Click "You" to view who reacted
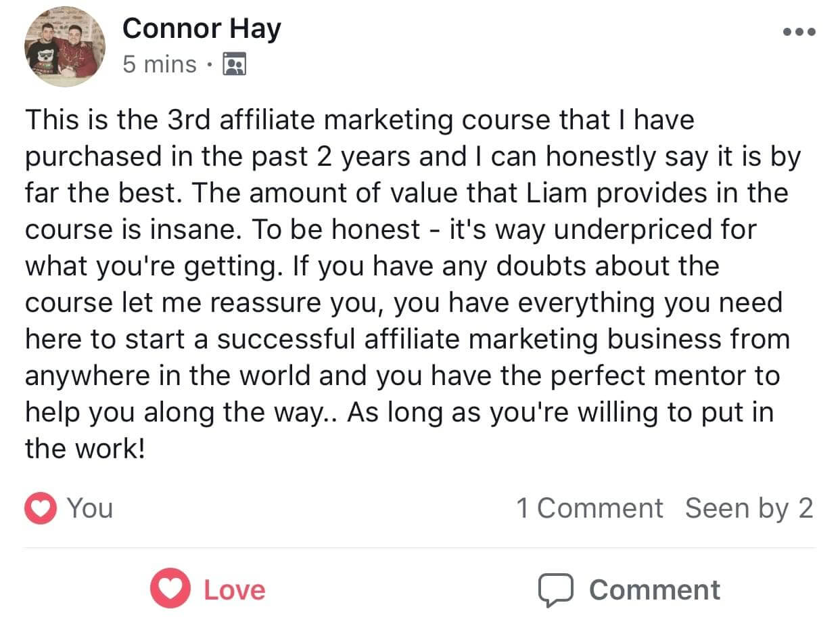The height and width of the screenshot is (628, 840). point(90,508)
